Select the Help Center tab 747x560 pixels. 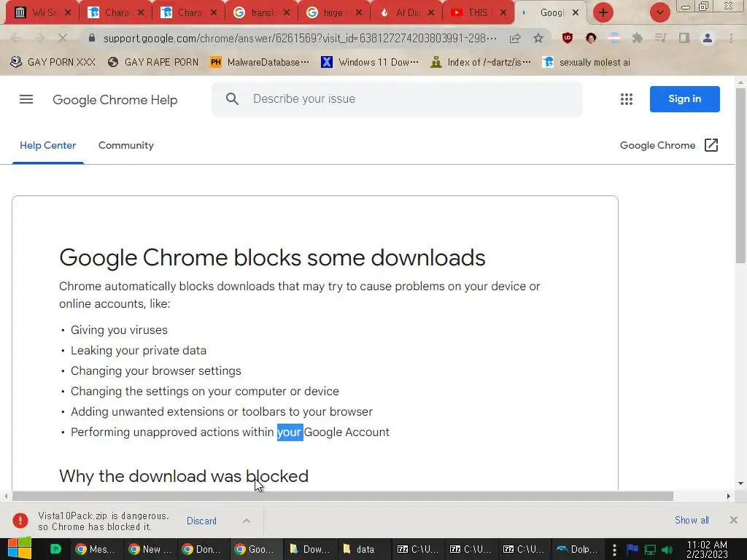[x=47, y=145]
